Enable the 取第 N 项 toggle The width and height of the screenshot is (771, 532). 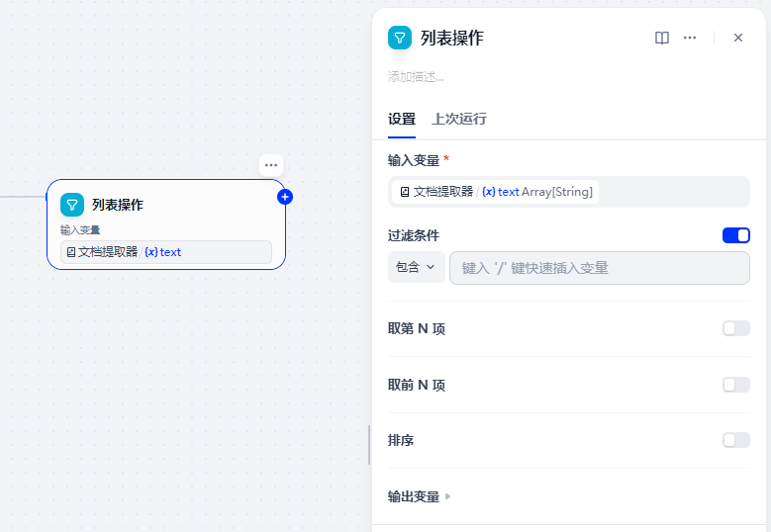[x=735, y=328]
